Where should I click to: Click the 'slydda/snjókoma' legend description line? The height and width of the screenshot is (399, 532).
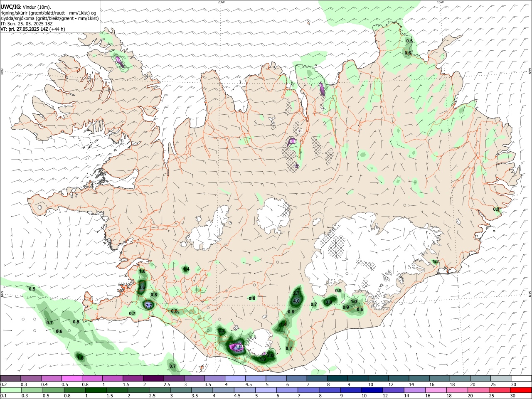tap(49, 18)
